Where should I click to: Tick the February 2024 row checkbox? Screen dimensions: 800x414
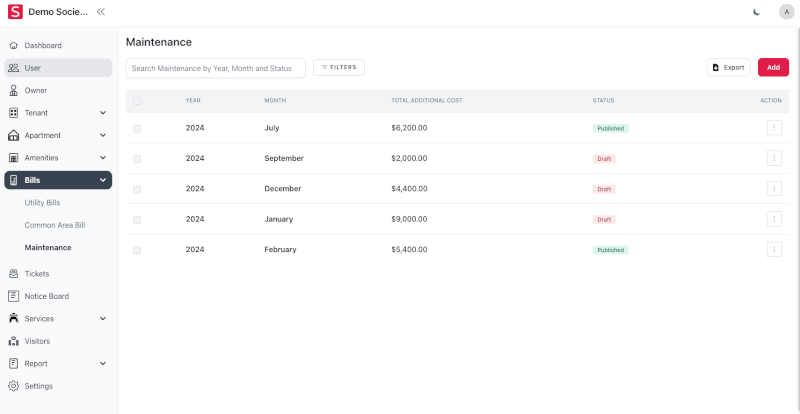(137, 250)
